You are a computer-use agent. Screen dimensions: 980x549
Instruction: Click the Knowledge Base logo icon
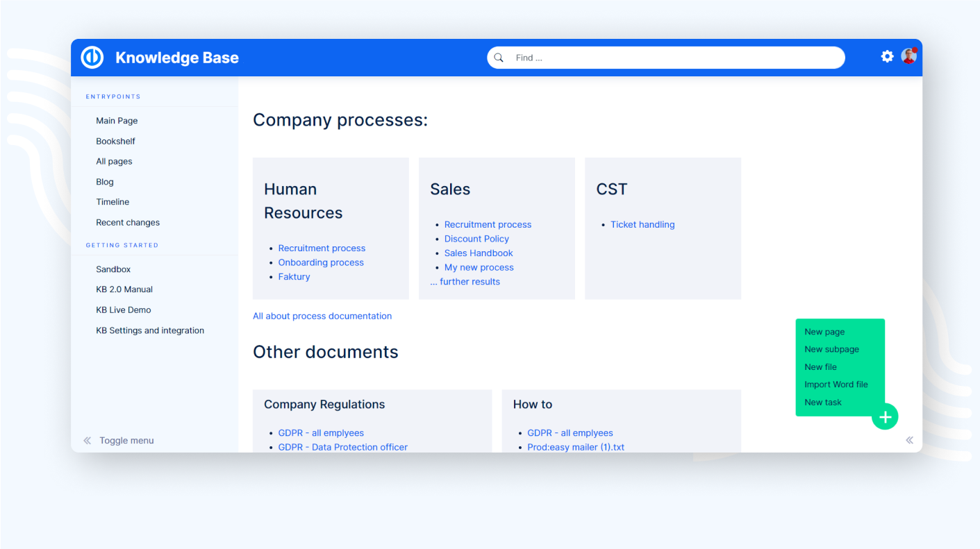click(x=92, y=58)
